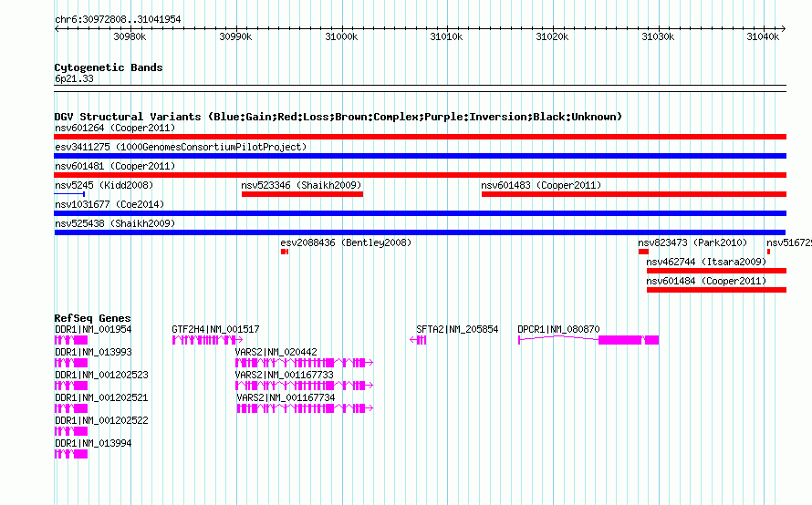
Task: Select the red nsv601484 loss bar
Action: pos(716,290)
